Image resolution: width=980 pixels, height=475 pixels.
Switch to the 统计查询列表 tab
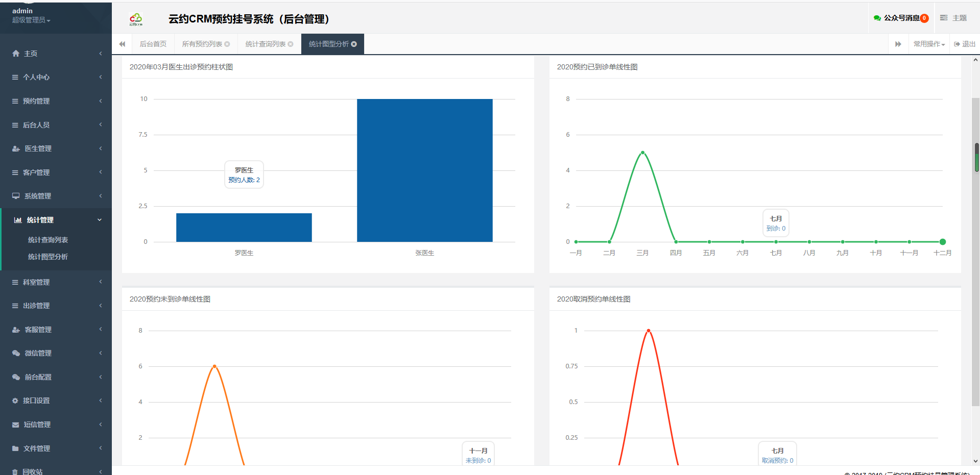[265, 44]
